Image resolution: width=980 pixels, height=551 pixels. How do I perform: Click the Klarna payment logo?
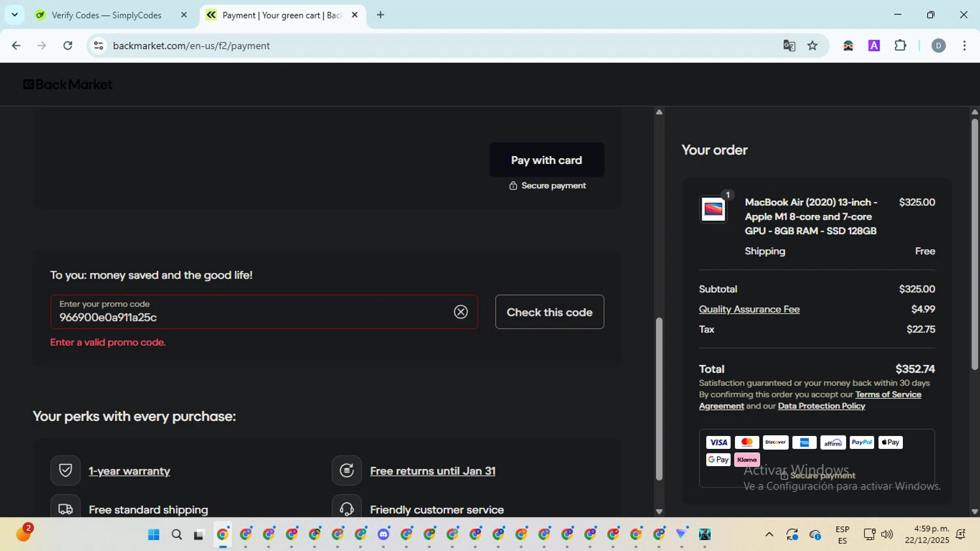[x=747, y=459]
